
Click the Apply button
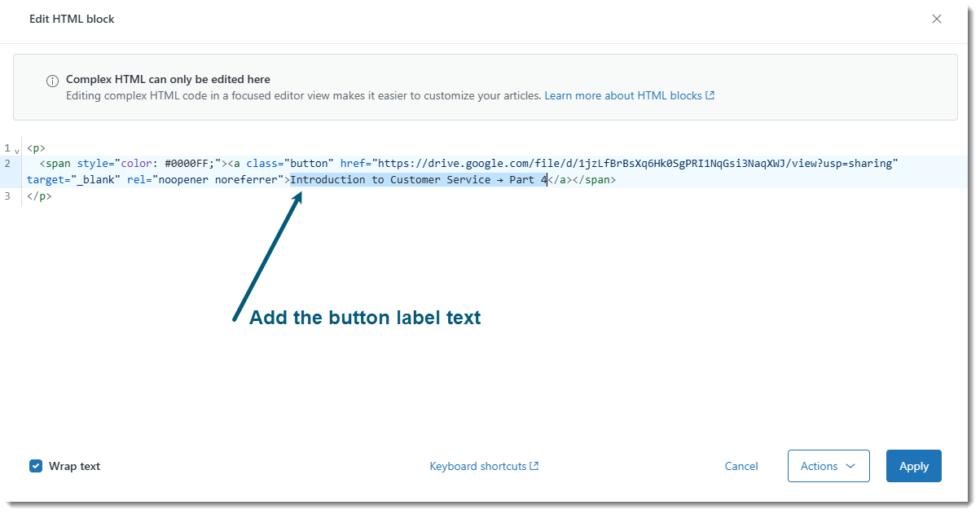(x=913, y=466)
